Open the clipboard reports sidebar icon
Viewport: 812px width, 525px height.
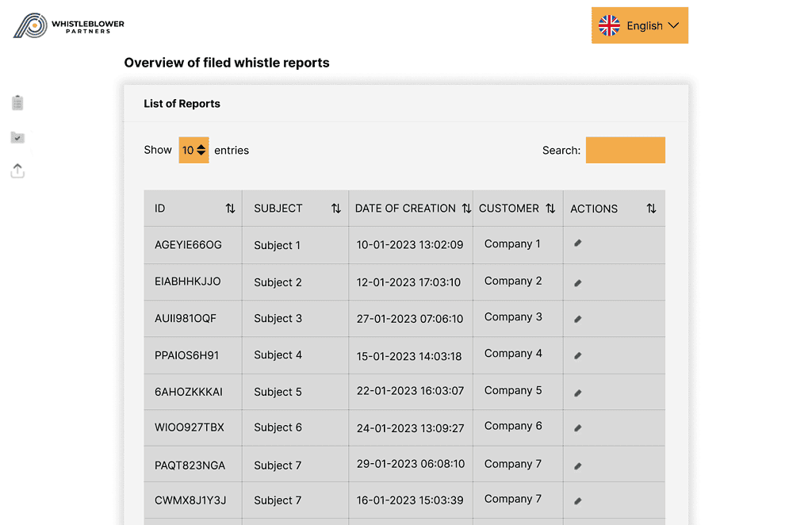[x=17, y=102]
